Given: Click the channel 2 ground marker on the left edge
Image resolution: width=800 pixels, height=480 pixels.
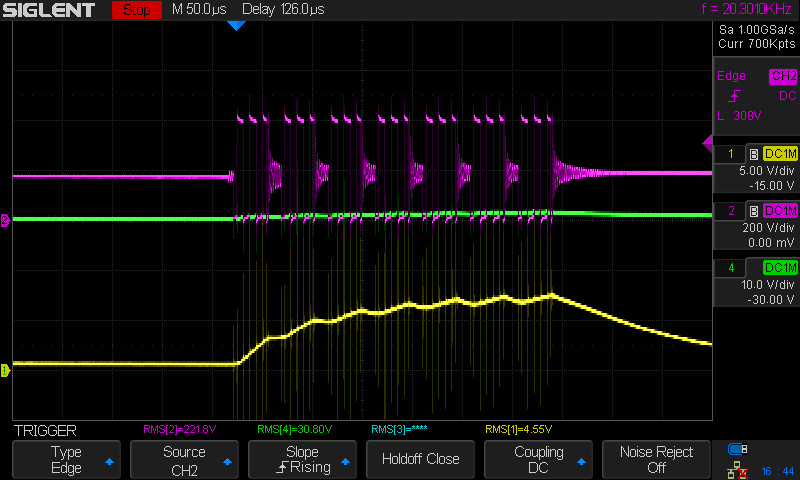Looking at the screenshot, I should pos(5,220).
